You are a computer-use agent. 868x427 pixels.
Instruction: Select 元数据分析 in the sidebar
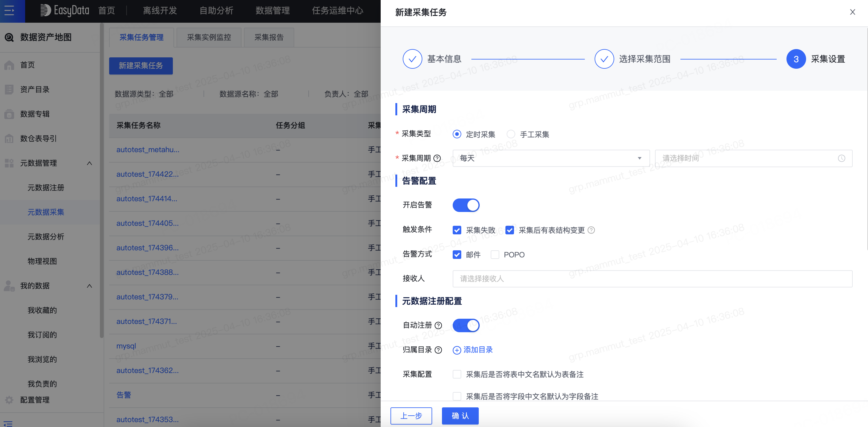[x=46, y=237]
